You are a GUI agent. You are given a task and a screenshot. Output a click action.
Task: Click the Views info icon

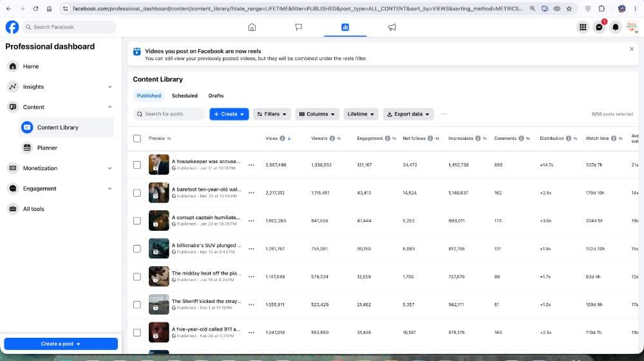coord(282,139)
